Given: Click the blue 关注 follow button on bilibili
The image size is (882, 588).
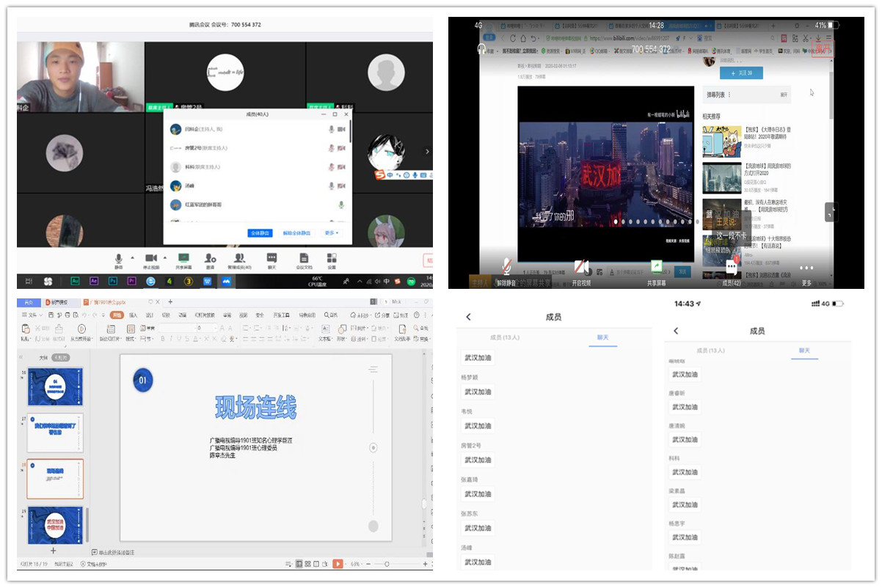Looking at the screenshot, I should (x=741, y=73).
